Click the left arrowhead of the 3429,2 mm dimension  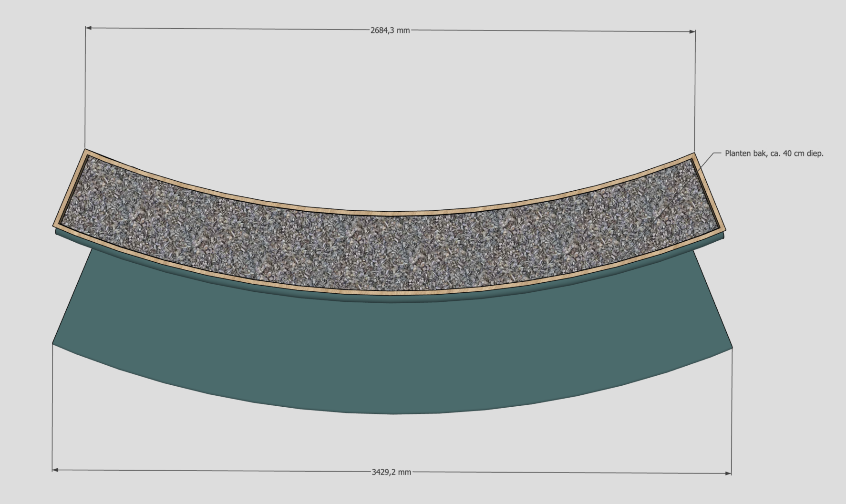(x=55, y=470)
